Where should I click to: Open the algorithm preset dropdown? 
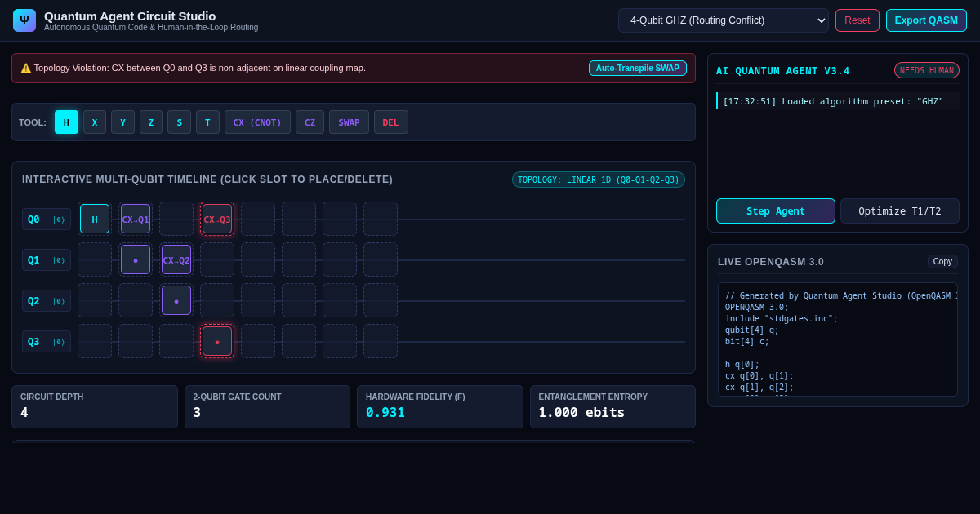click(724, 20)
